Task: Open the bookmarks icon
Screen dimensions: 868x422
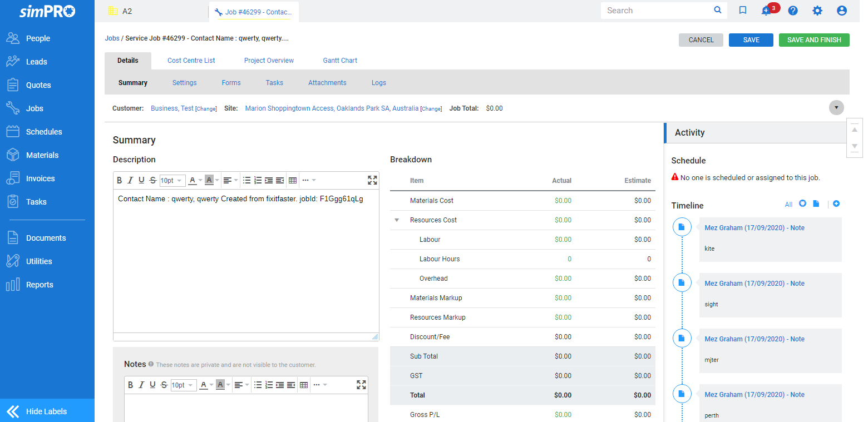Action: click(x=742, y=11)
